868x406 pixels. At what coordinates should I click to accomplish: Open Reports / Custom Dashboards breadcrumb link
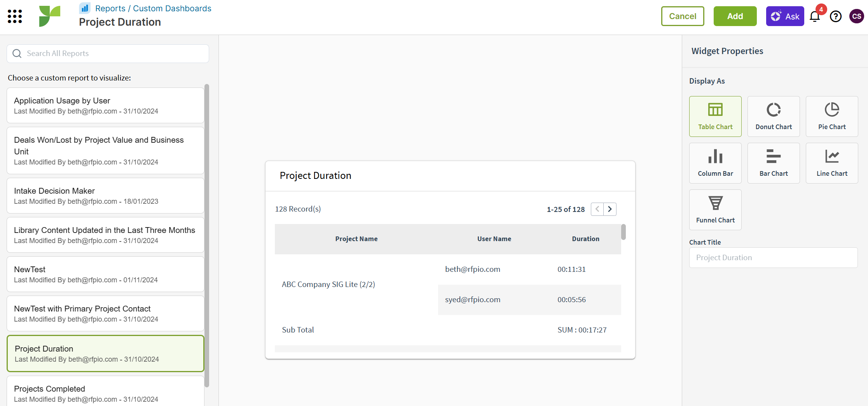click(153, 9)
